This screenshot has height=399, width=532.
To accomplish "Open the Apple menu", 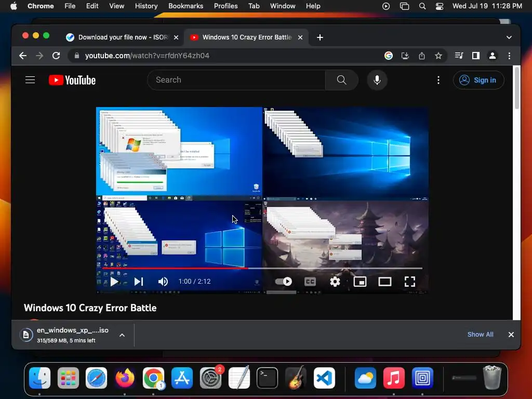I will tap(14, 6).
